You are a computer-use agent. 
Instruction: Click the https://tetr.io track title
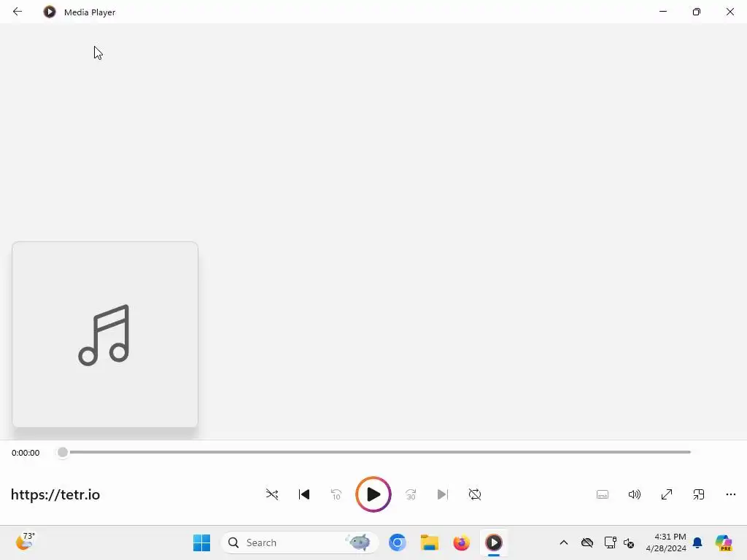tap(55, 494)
